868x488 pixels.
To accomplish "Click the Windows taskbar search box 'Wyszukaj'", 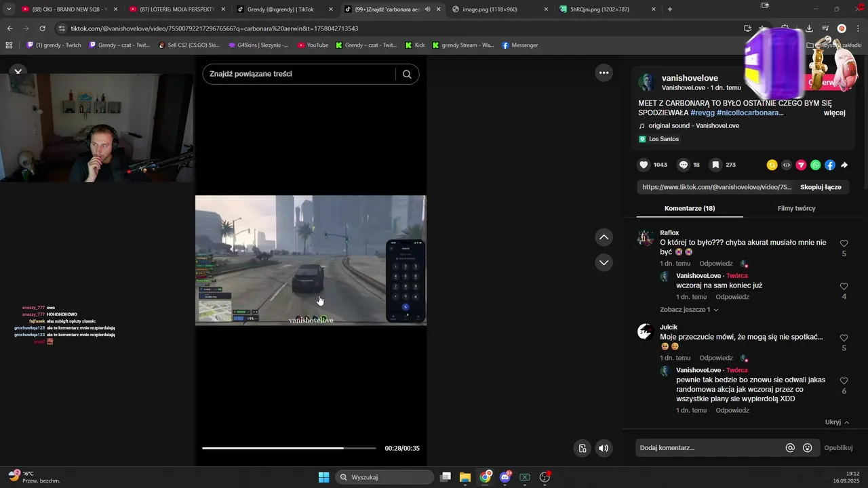I will tap(385, 477).
